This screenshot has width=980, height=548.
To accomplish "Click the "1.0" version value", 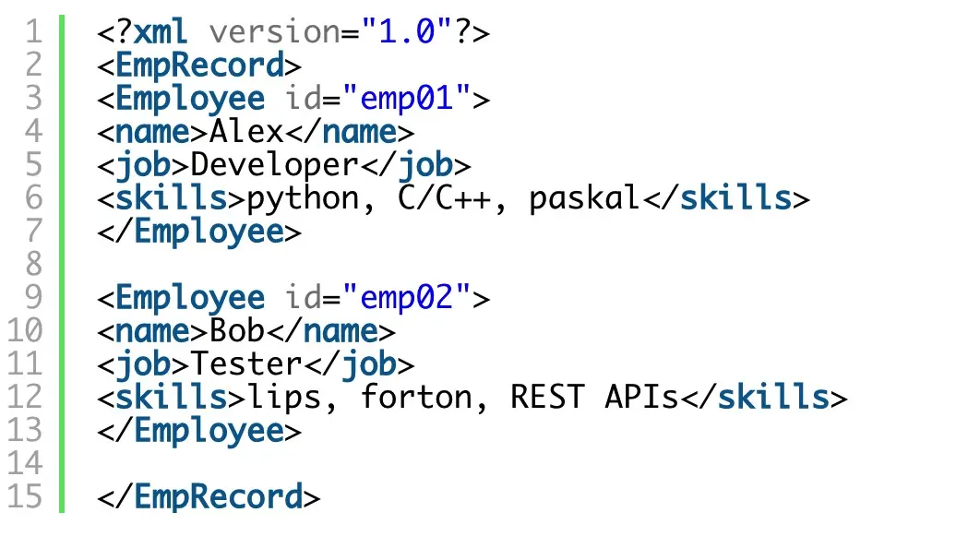I will pos(406,32).
